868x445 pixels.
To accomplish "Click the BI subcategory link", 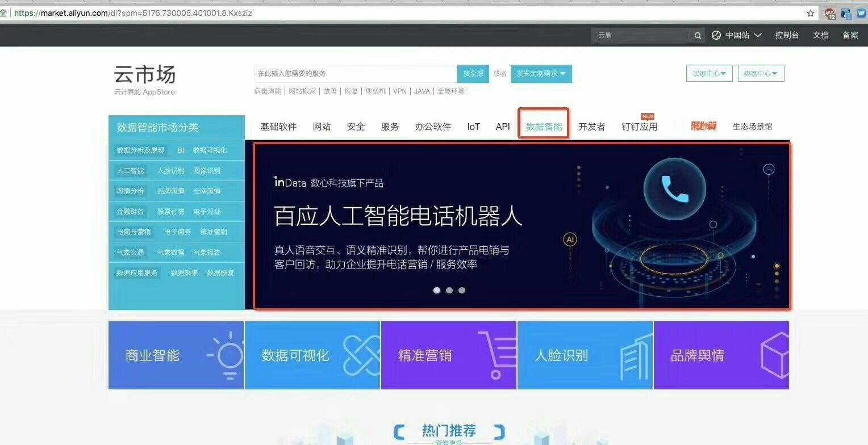I will click(x=181, y=150).
